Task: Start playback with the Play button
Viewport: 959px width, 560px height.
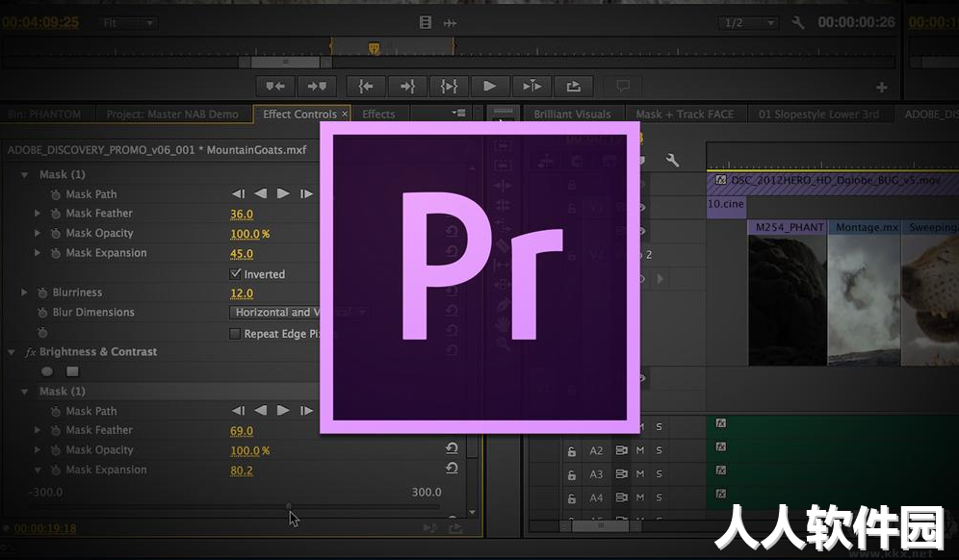Action: click(490, 87)
